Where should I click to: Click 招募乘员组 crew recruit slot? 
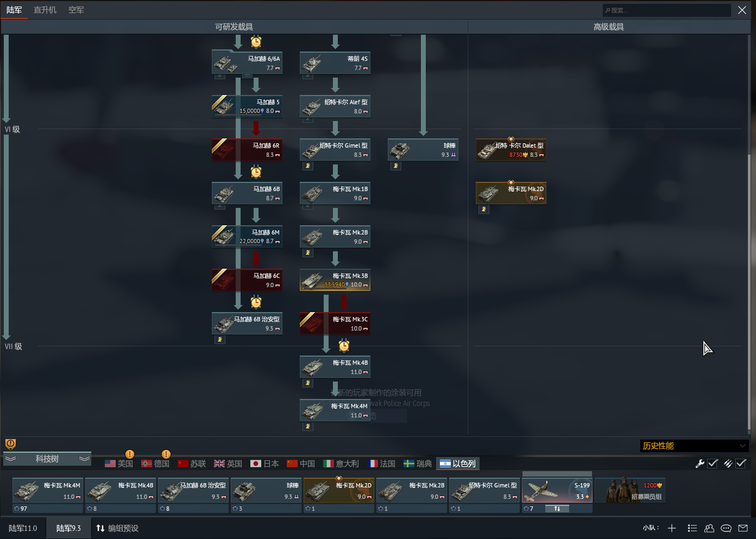pos(630,490)
